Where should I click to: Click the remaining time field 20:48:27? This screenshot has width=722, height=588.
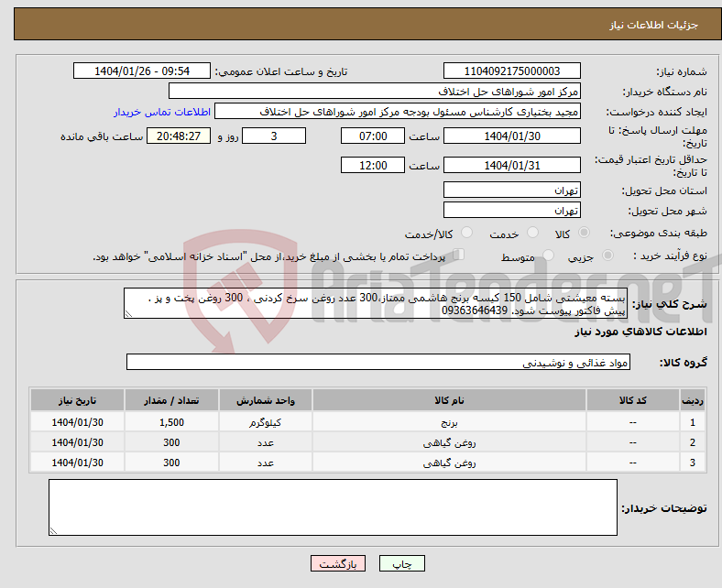coord(179,136)
